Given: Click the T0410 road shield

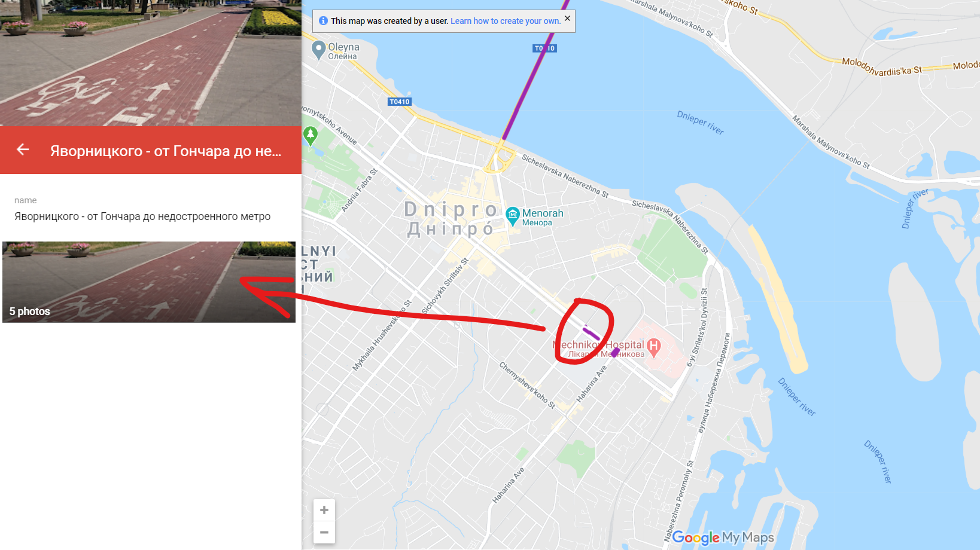Looking at the screenshot, I should [x=400, y=102].
